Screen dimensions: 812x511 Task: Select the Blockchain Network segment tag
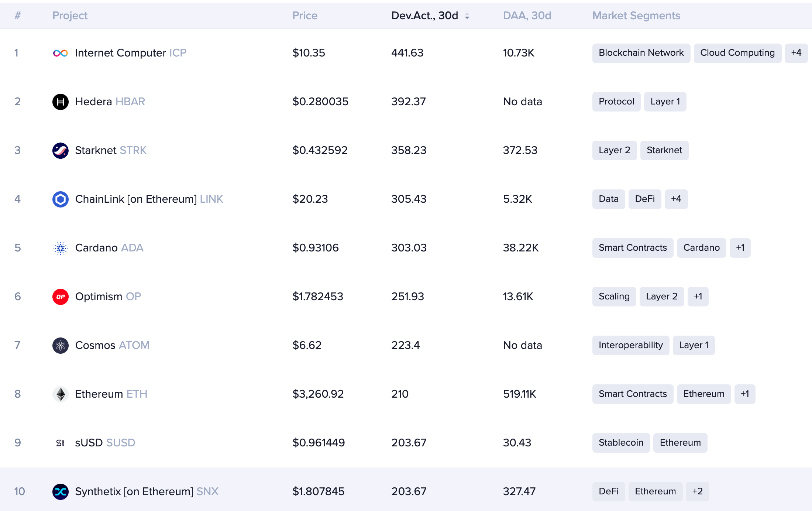(x=641, y=53)
